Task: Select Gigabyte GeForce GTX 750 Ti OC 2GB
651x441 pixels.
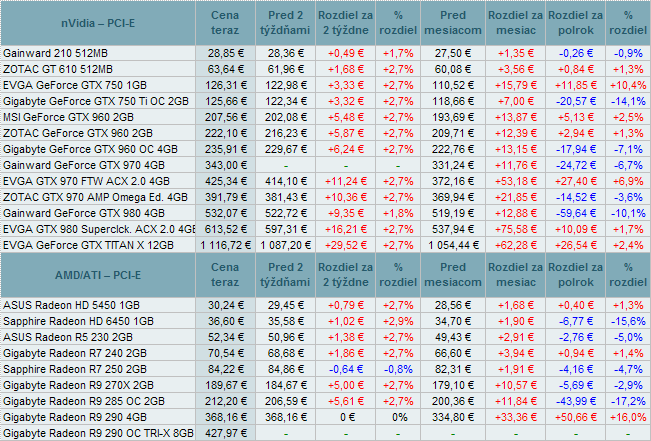Action: pyautogui.click(x=96, y=101)
